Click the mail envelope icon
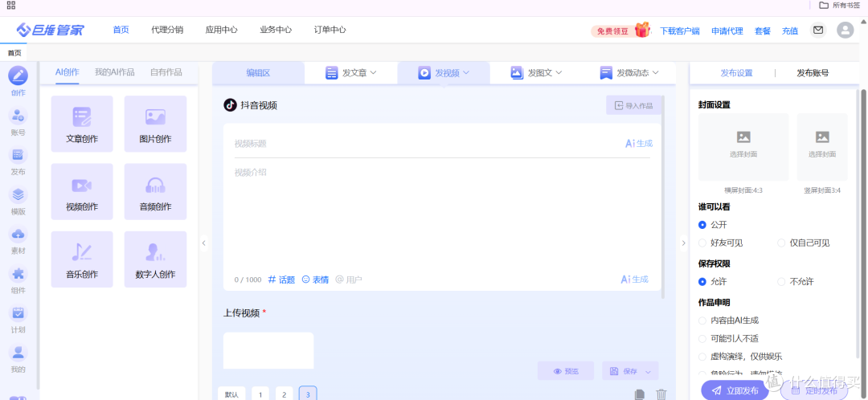 coord(818,30)
